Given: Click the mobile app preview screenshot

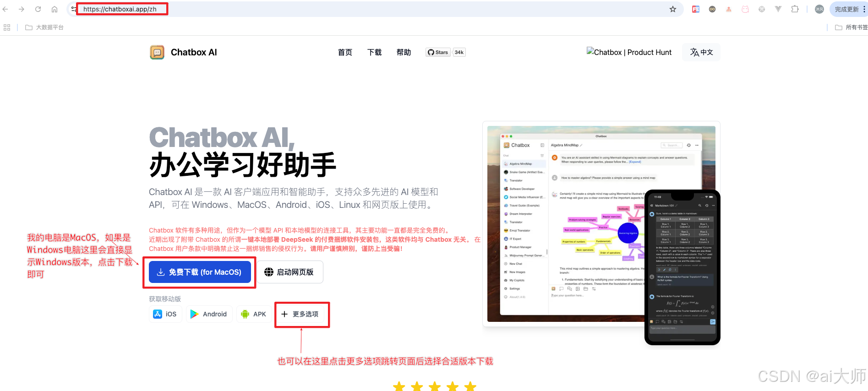Looking at the screenshot, I should point(682,267).
